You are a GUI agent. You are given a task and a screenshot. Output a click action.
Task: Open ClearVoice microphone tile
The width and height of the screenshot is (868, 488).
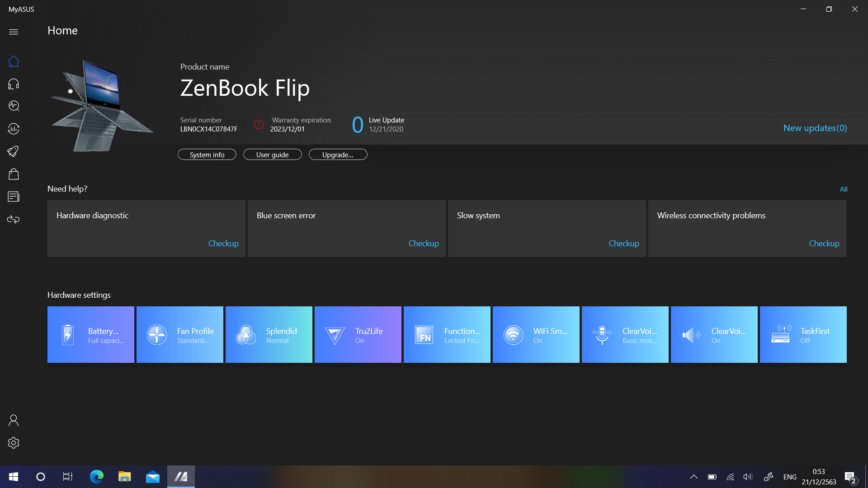[625, 334]
